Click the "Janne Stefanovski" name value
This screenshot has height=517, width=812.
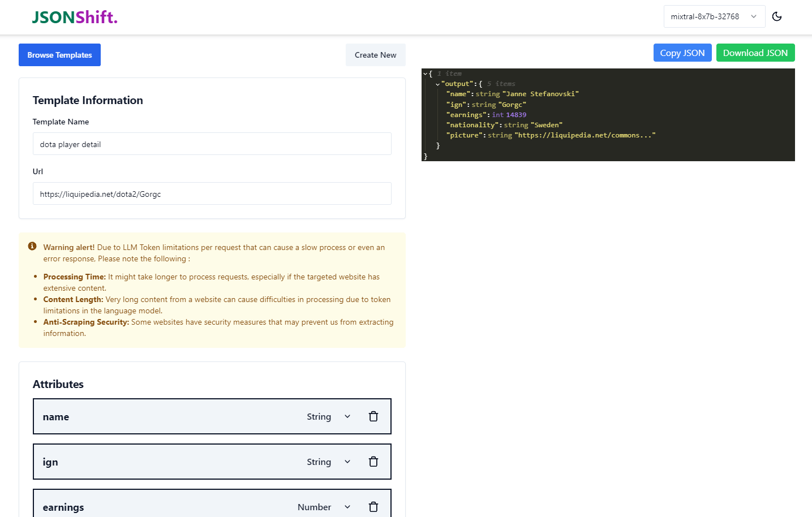[x=540, y=94]
